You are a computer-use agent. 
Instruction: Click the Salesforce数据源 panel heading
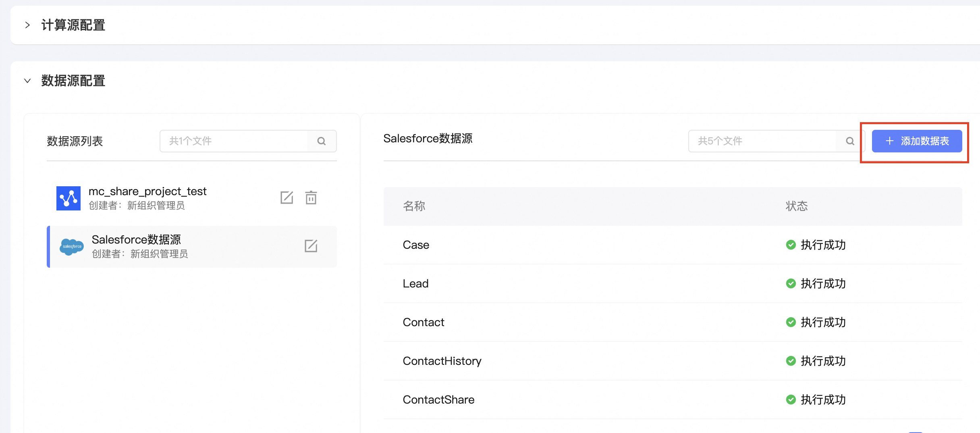428,139
